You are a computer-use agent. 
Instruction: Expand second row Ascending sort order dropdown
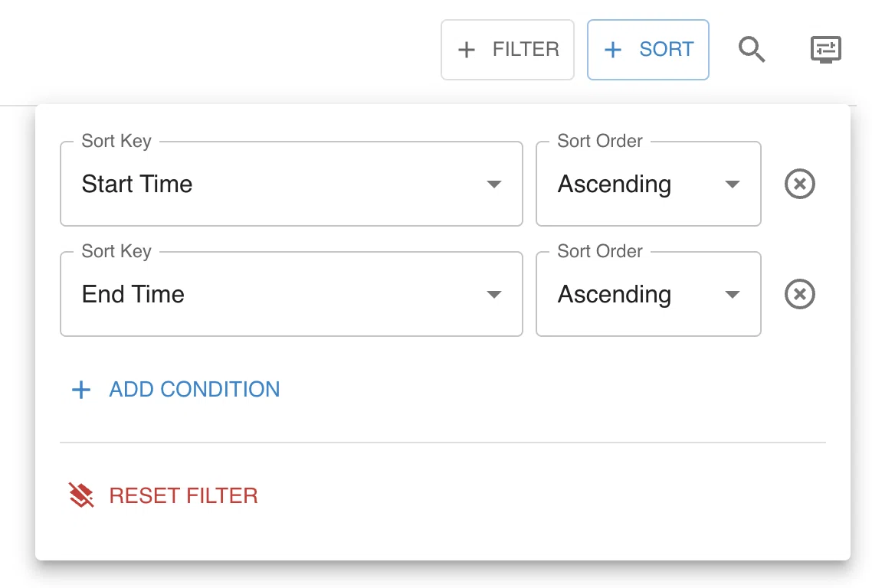(648, 294)
